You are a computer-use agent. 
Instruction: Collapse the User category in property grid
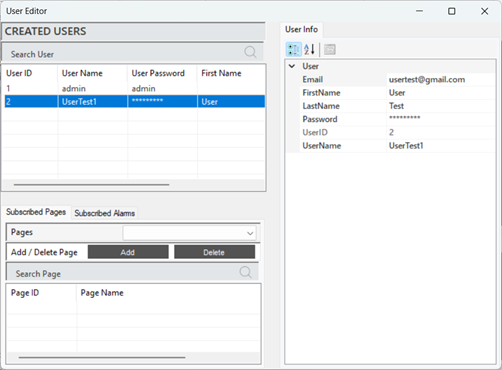(x=292, y=66)
